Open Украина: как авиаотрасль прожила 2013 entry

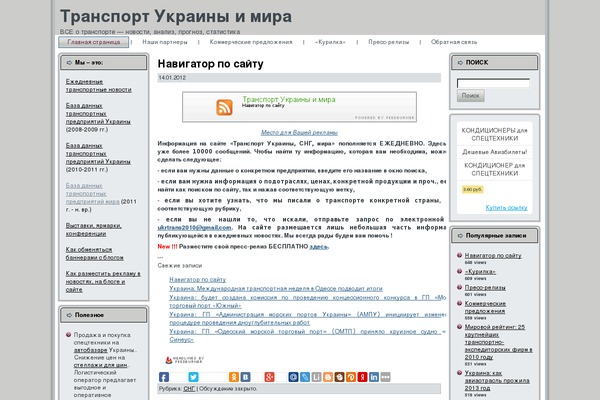click(497, 380)
